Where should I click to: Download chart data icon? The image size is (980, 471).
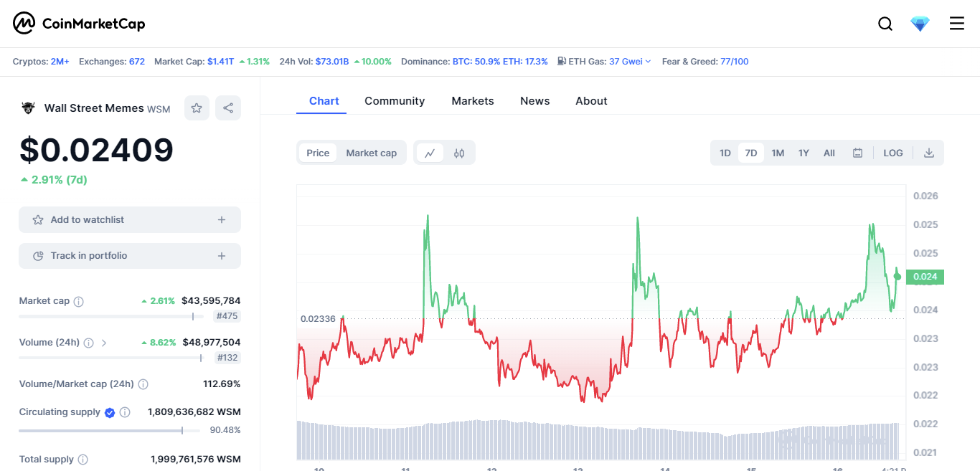pyautogui.click(x=929, y=153)
